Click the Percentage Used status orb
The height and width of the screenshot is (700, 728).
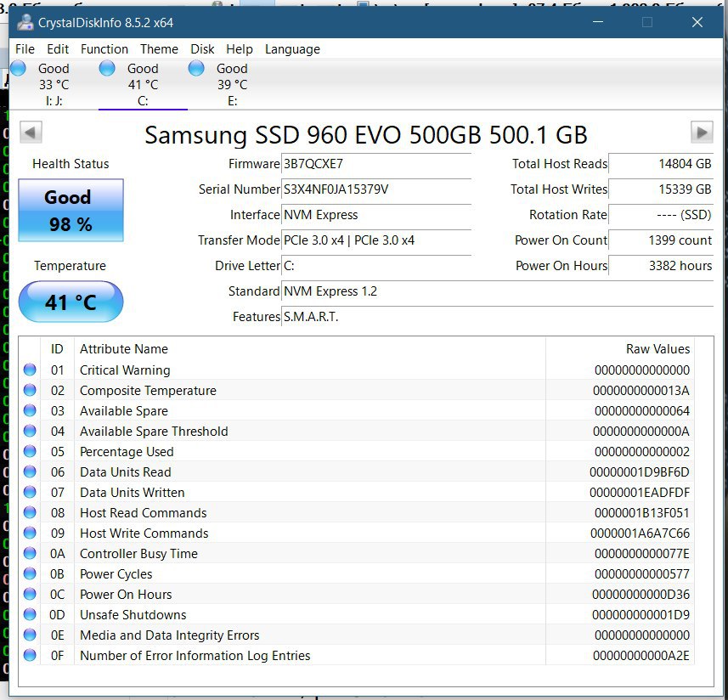(30, 451)
